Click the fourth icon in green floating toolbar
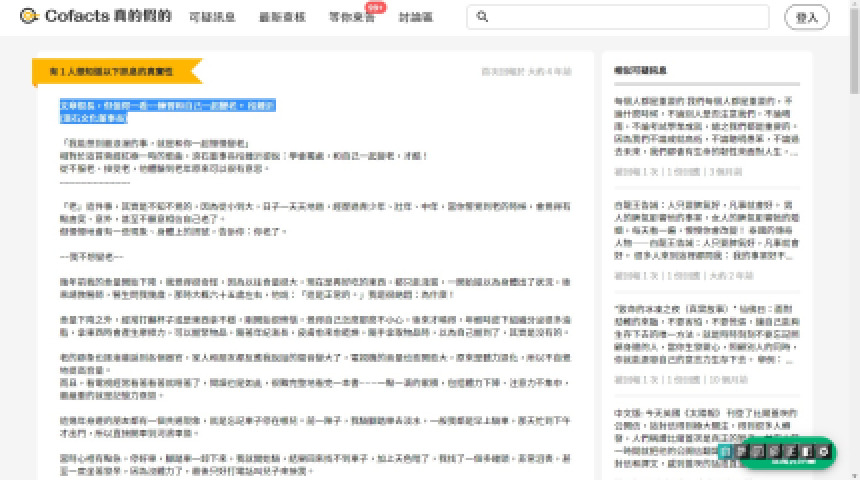 [772, 452]
